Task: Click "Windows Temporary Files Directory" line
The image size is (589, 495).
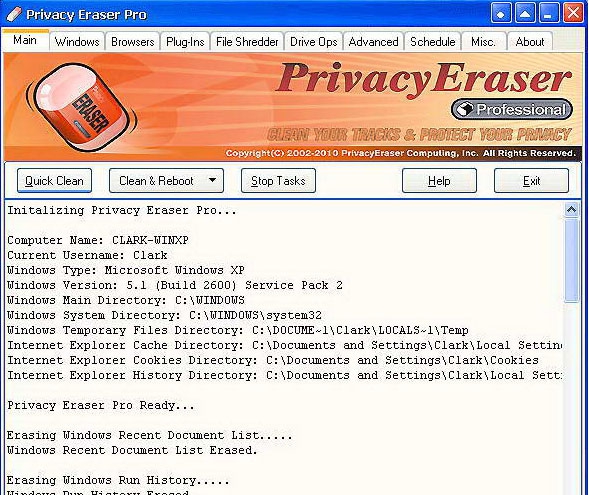Action: pyautogui.click(x=238, y=331)
